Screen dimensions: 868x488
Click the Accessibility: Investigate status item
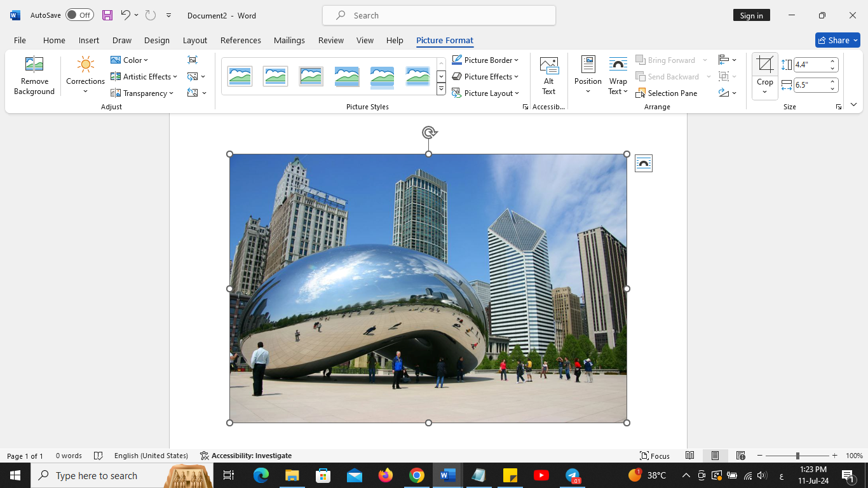246,456
